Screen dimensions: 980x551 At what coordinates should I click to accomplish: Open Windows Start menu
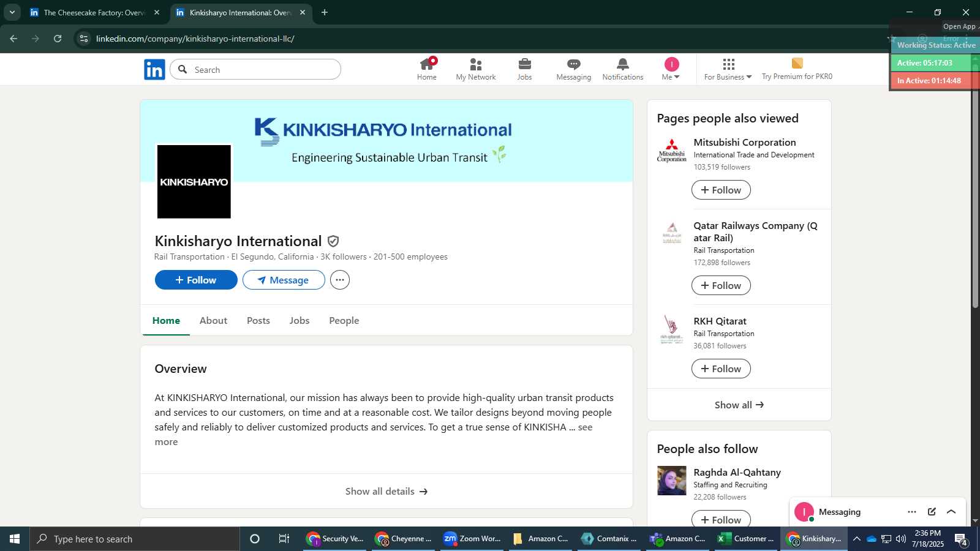(x=15, y=539)
